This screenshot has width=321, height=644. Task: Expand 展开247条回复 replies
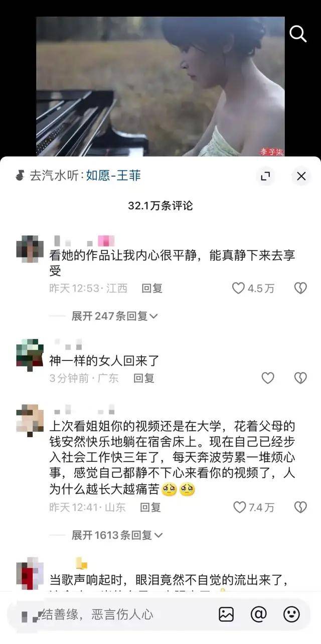click(x=115, y=316)
